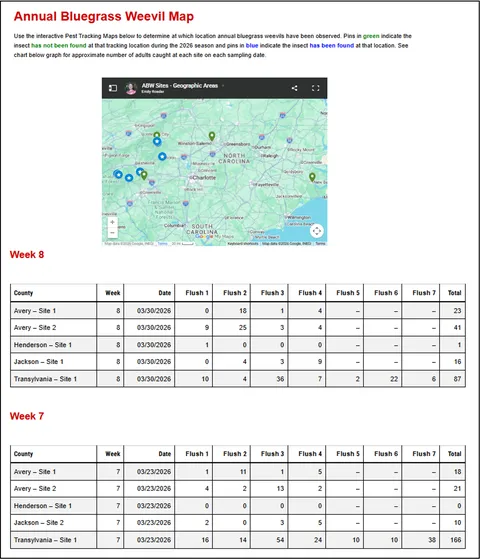The width and height of the screenshot is (480, 559).
Task: Zoom in on the map with plus button
Action: 112,222
